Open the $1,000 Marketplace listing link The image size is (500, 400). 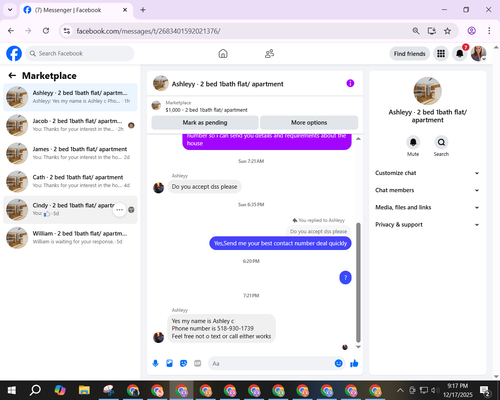click(206, 110)
